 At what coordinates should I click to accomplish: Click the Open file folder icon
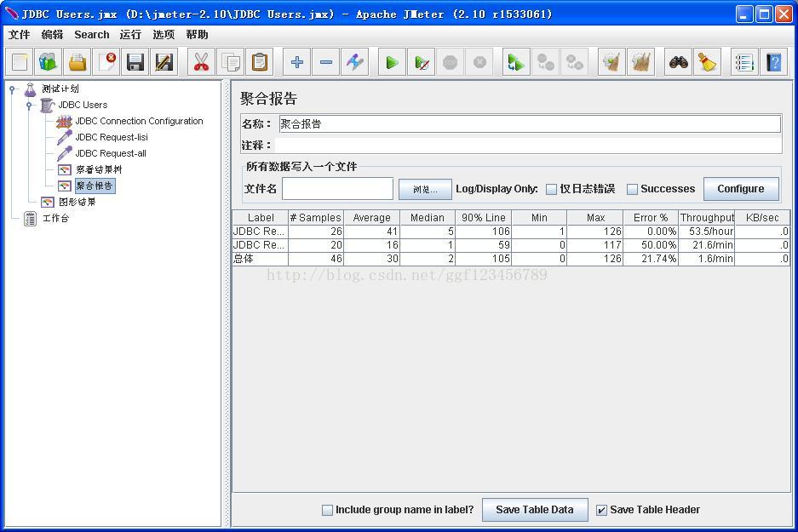click(78, 62)
